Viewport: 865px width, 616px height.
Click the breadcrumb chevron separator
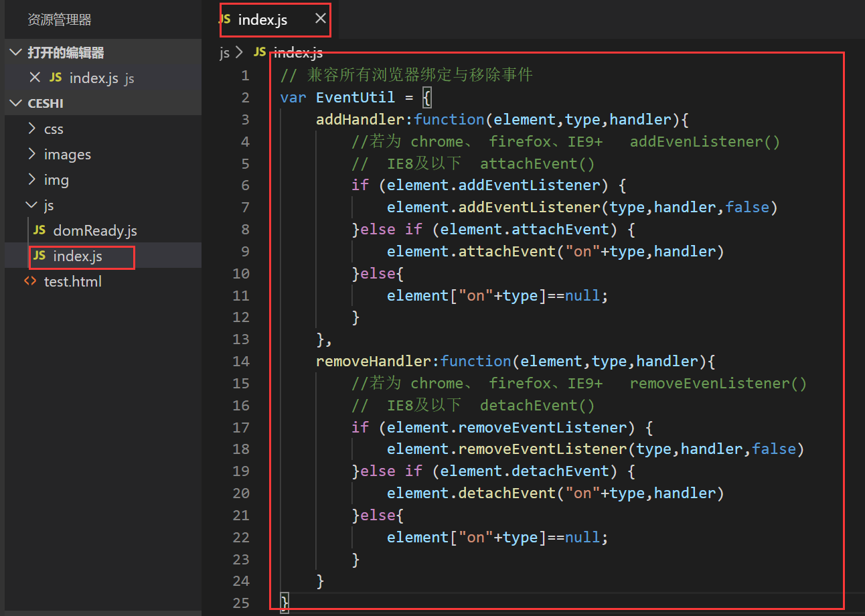click(240, 53)
